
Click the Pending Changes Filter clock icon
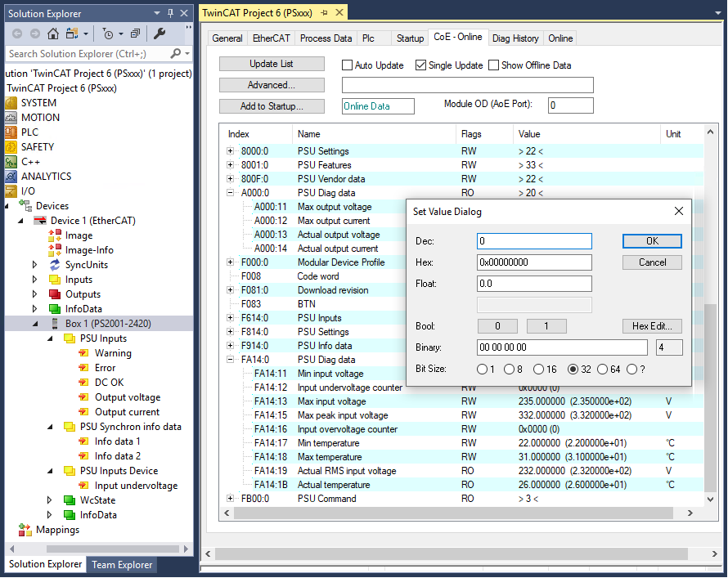(108, 34)
